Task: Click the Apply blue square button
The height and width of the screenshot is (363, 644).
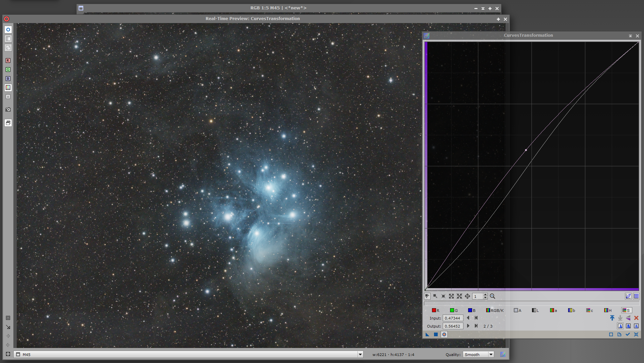Action: click(x=436, y=334)
